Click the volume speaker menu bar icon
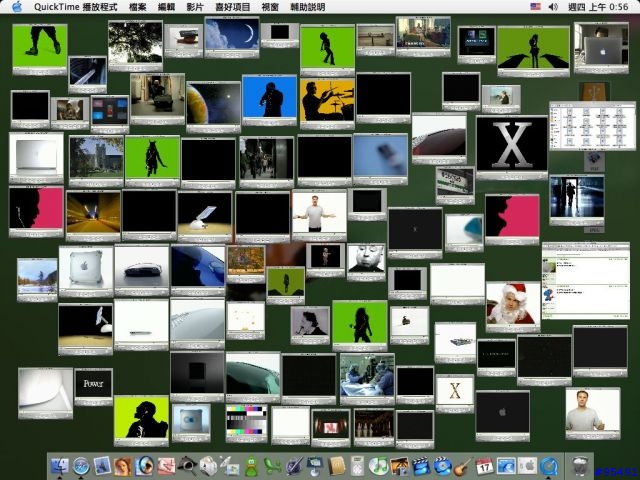This screenshot has width=640, height=480. click(x=553, y=7)
